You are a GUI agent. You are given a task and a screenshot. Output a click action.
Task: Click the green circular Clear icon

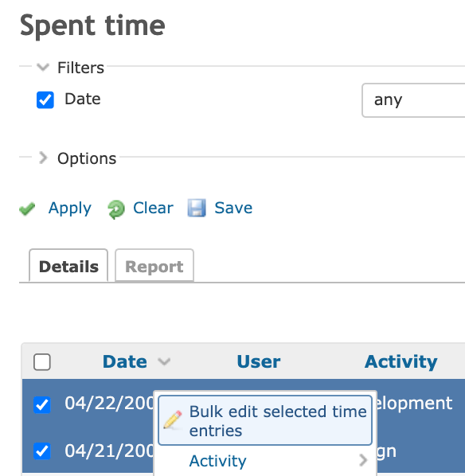pos(115,209)
